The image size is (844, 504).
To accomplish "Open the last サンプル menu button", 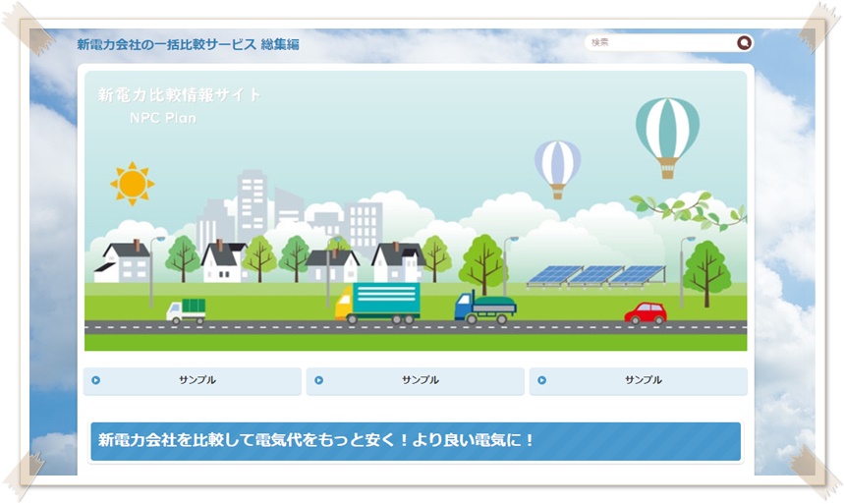I will [638, 380].
